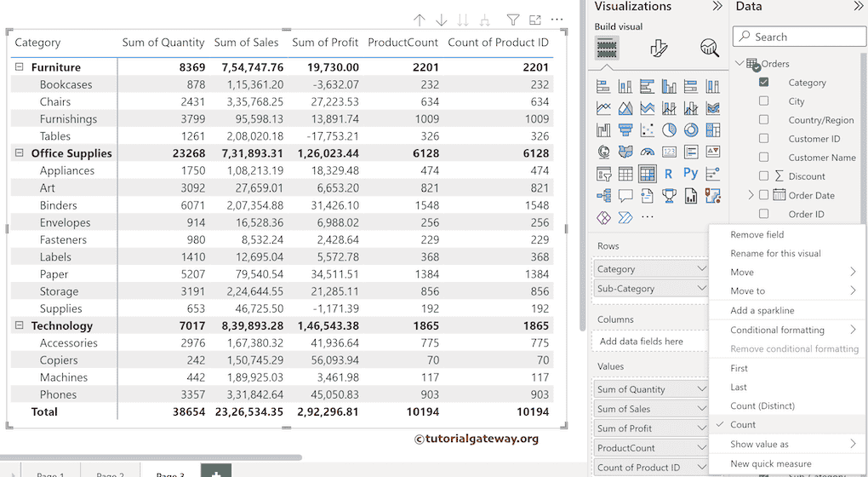Pick the Q&A speech bubble visual

(x=625, y=196)
